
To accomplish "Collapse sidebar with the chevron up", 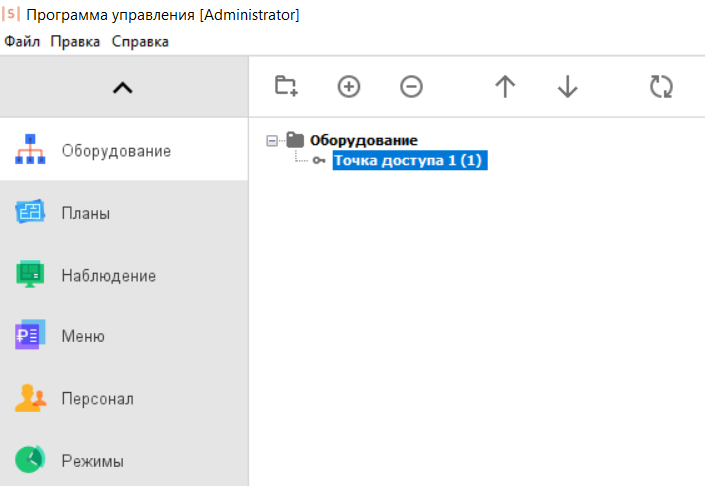I will point(123,87).
